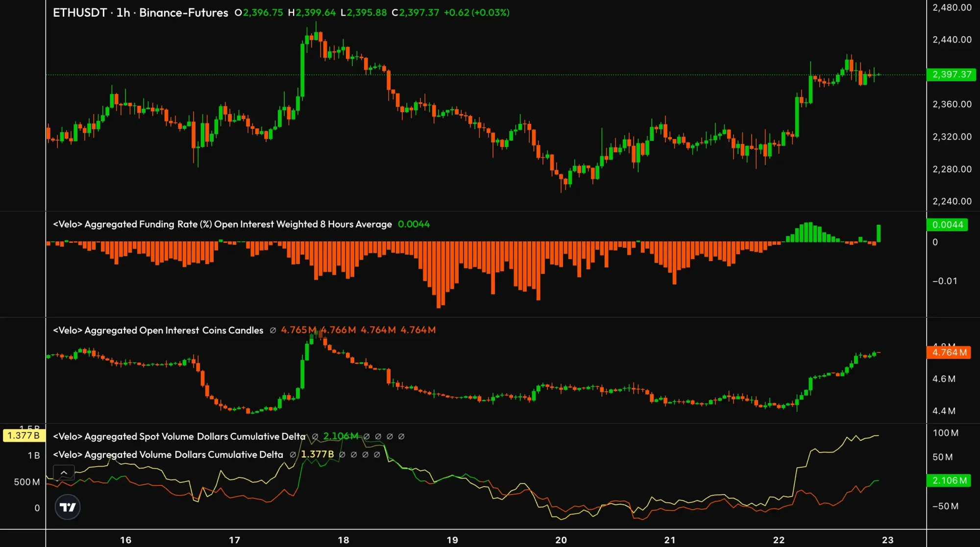Select Aggregated Funding Rate indicator title
The height and width of the screenshot is (547, 980).
point(222,224)
